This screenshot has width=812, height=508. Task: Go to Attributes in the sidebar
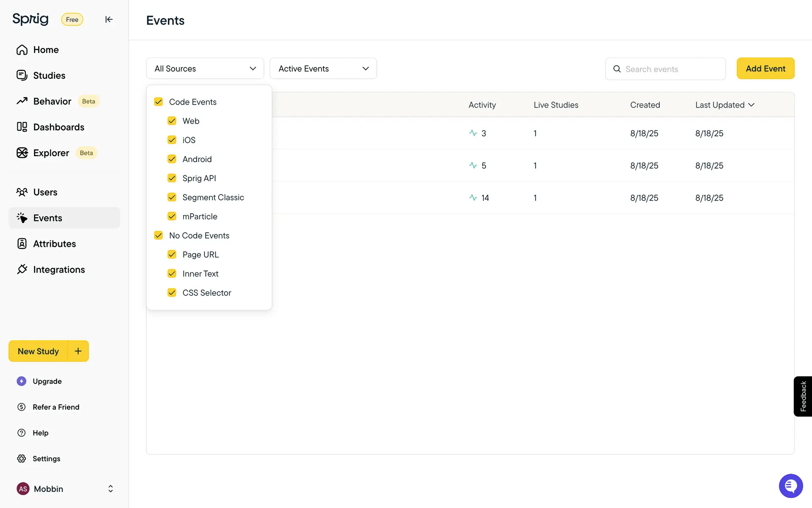click(x=55, y=244)
